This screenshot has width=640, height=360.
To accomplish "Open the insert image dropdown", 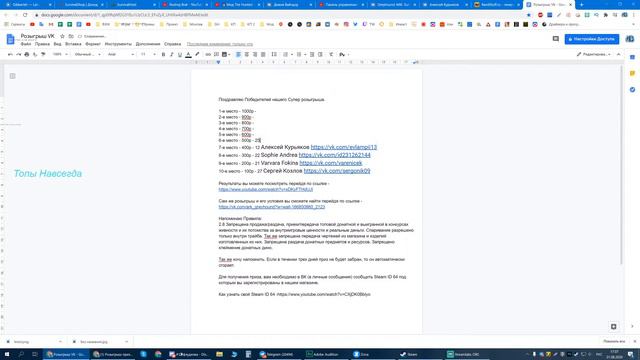I will [226, 54].
